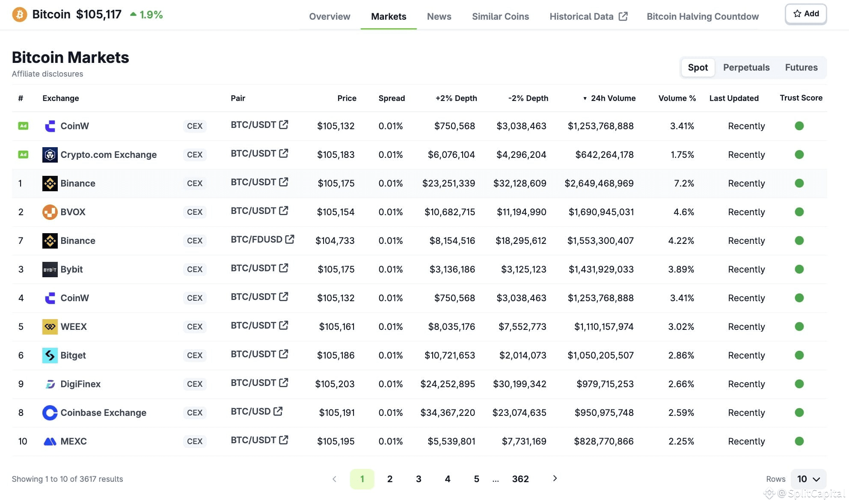Screen dimensions: 849x504
Task: Click the Bitget logo icon
Action: 50,355
